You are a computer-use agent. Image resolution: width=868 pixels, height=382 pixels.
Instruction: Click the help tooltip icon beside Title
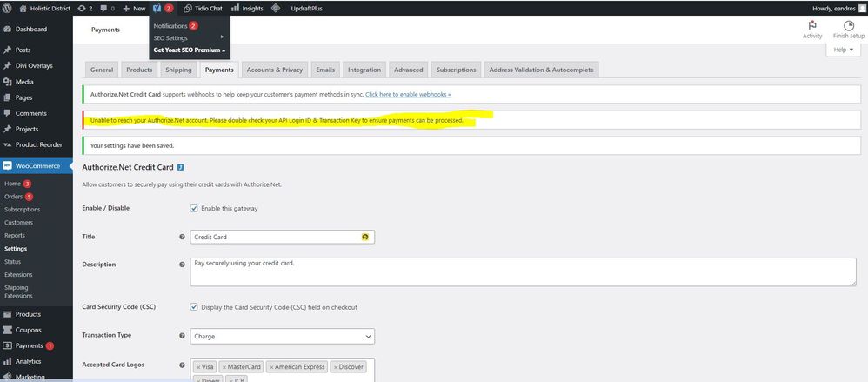pos(182,237)
